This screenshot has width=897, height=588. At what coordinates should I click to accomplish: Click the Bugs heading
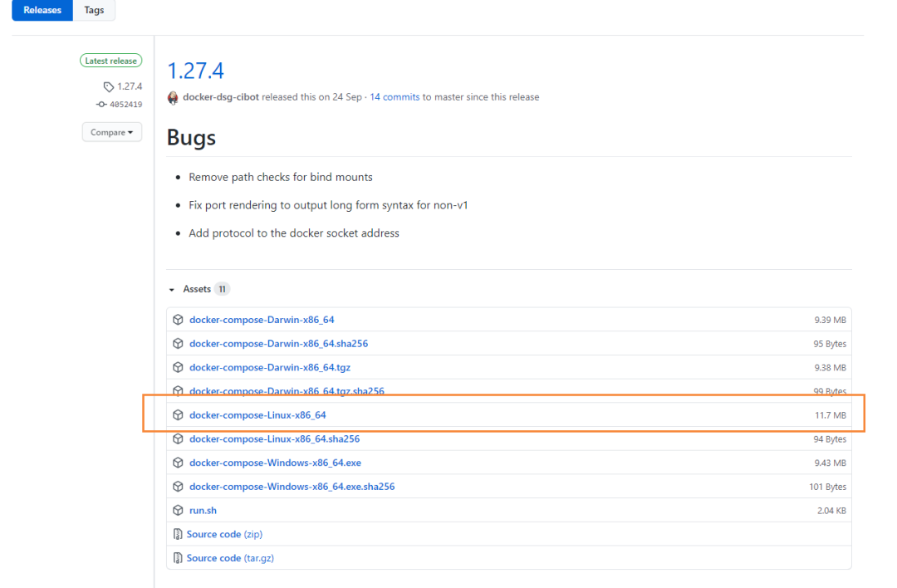191,138
